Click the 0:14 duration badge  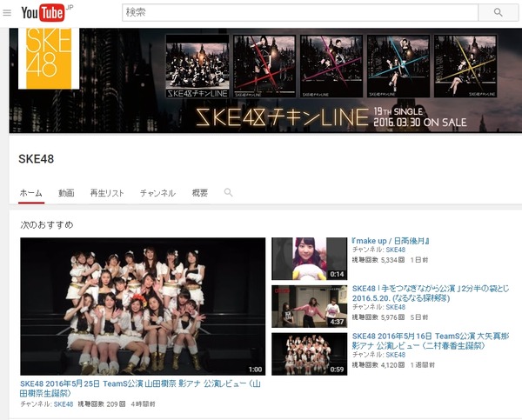[x=337, y=274]
